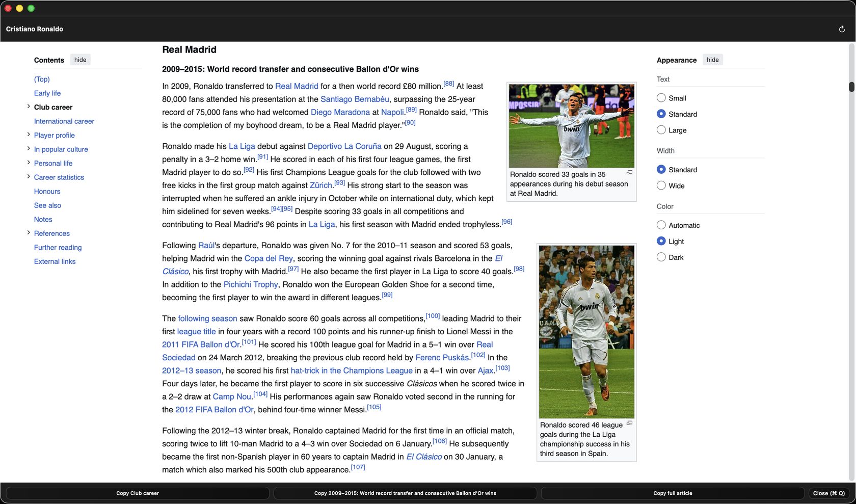The height and width of the screenshot is (504, 856).
Task: Hide the Contents sidebar
Action: [80, 60]
